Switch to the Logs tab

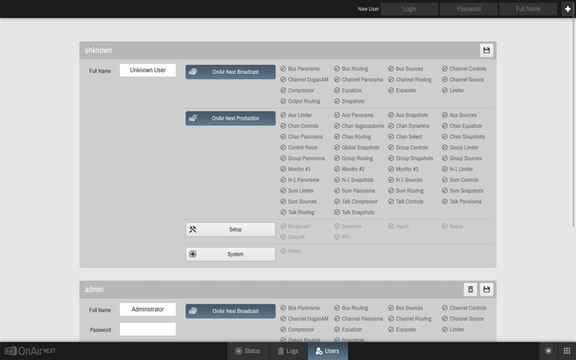pos(288,351)
